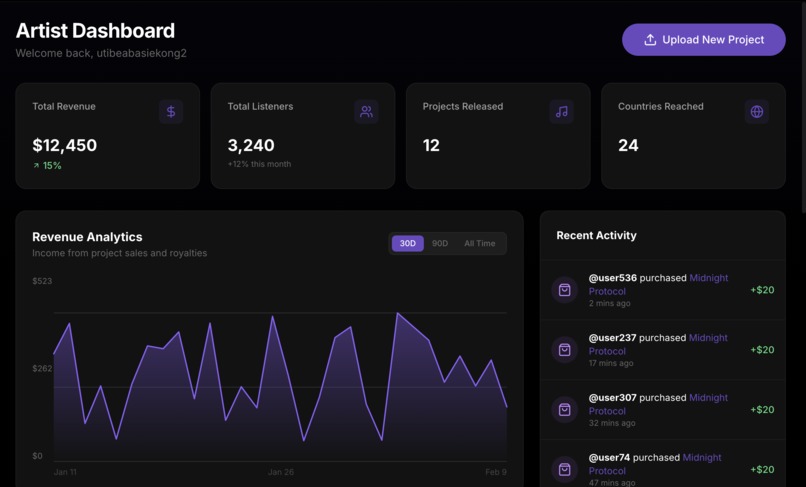Click the Jan 26 x-axis label
The image size is (806, 487).
(x=281, y=472)
